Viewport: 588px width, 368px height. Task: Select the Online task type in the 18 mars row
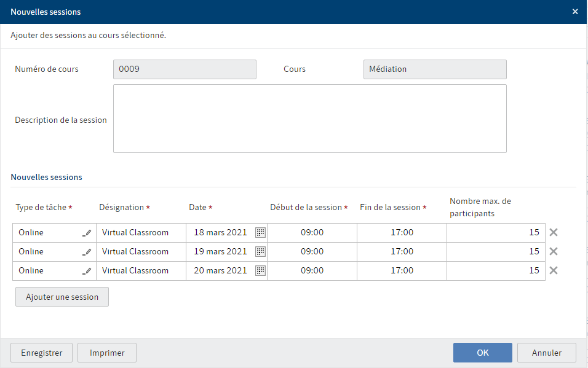pyautogui.click(x=54, y=233)
